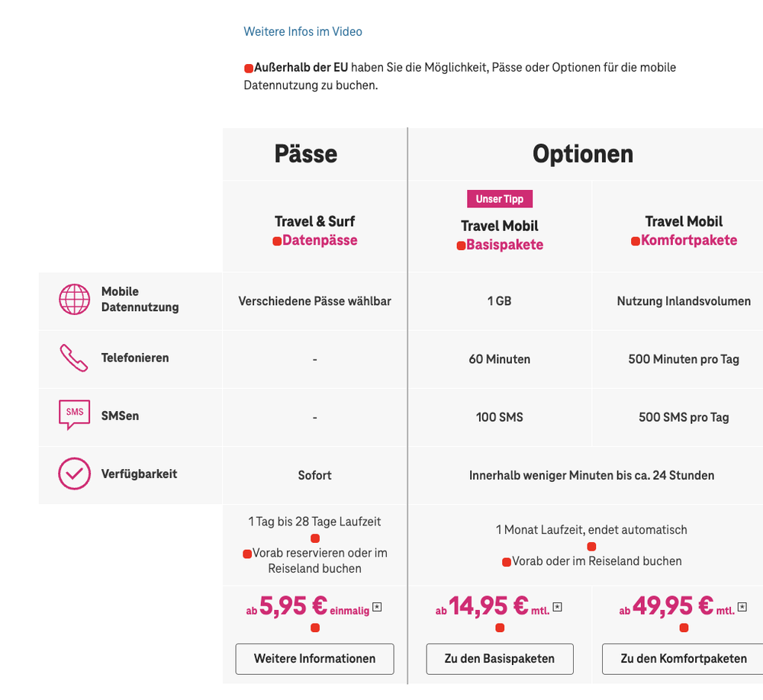Click the red marker under 5,95 € price

(314, 628)
